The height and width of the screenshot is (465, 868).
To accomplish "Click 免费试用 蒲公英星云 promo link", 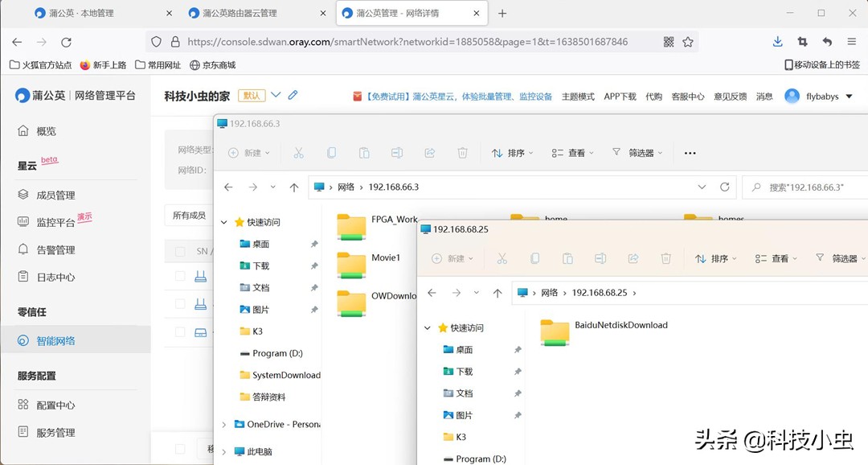I will pos(452,97).
